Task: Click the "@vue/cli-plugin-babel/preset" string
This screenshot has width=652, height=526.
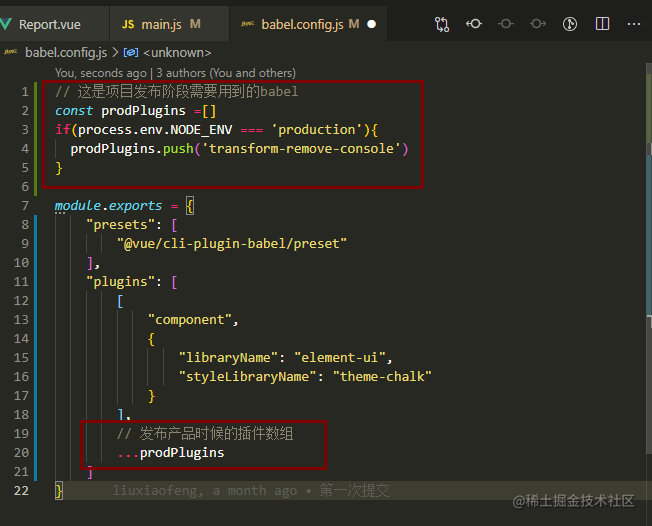Action: tap(232, 243)
